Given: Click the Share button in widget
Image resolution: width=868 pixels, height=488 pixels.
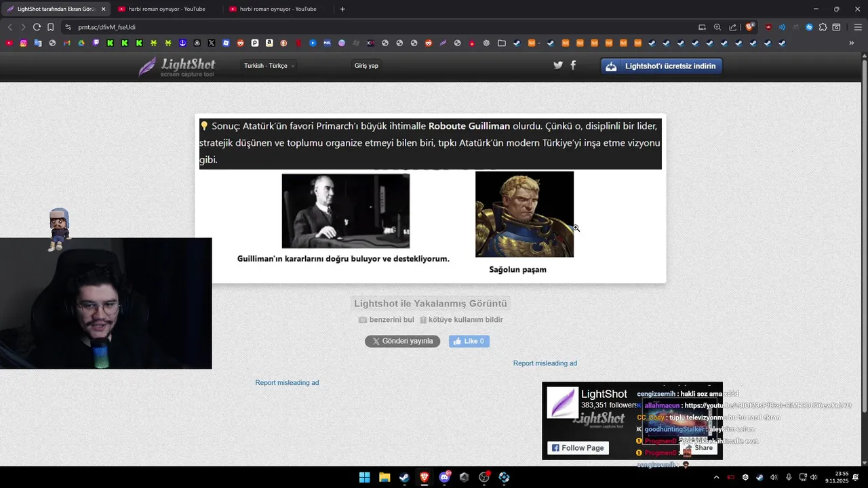Looking at the screenshot, I should (x=698, y=448).
